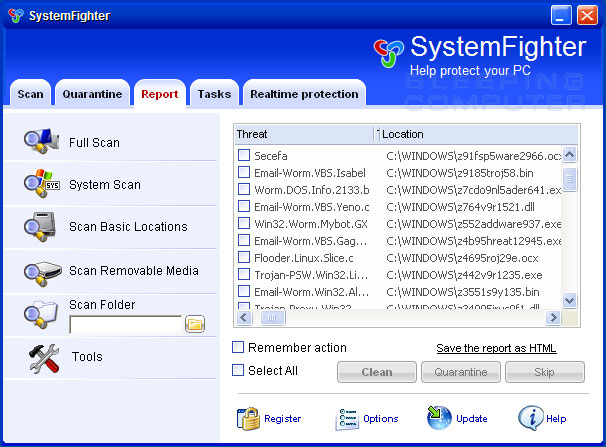Screen dimensions: 606x447
Task: Click the Update globe icon
Action: 439,418
